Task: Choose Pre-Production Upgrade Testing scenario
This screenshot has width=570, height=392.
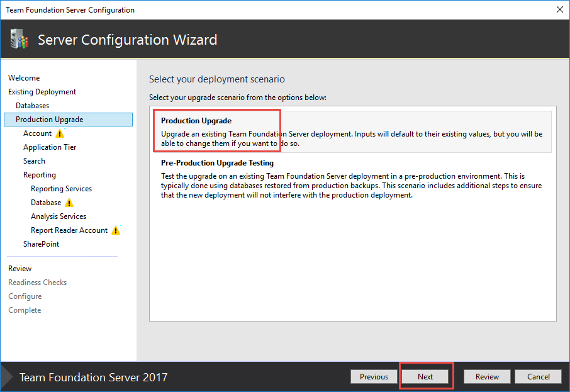Action: click(217, 163)
